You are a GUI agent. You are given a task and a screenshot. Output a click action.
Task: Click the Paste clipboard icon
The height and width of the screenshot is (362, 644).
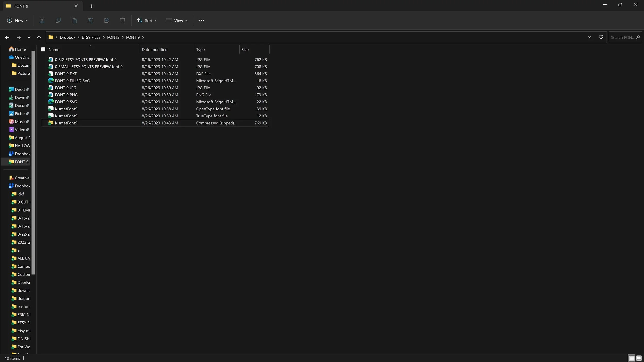tap(74, 20)
